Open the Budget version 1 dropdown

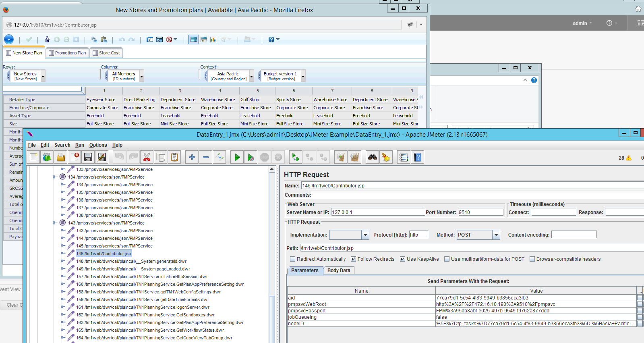[x=303, y=76]
